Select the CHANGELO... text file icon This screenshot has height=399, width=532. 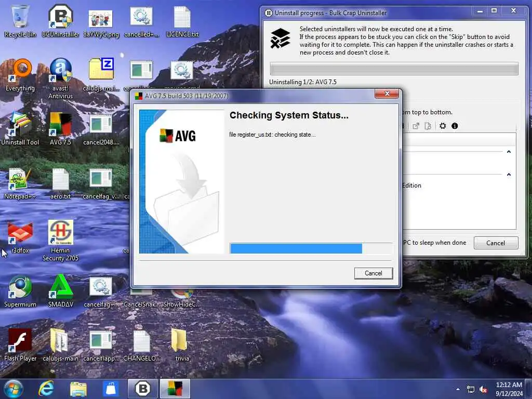[141, 345]
